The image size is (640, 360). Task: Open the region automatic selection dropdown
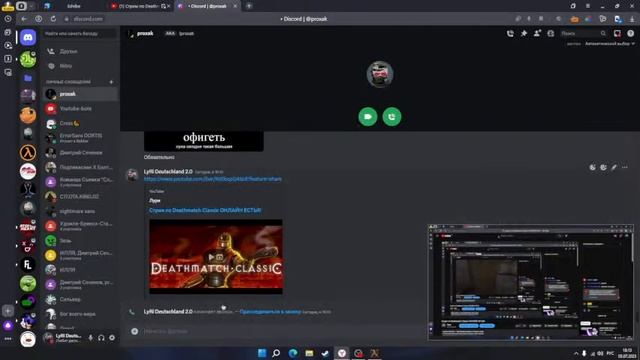[x=610, y=44]
